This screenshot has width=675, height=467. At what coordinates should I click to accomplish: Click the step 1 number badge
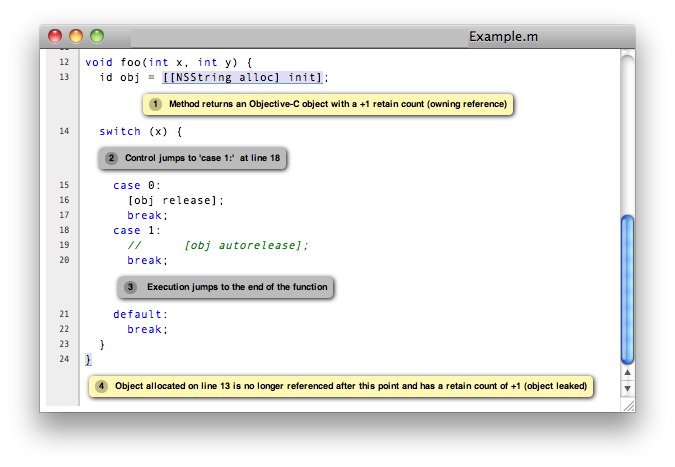pyautogui.click(x=156, y=104)
